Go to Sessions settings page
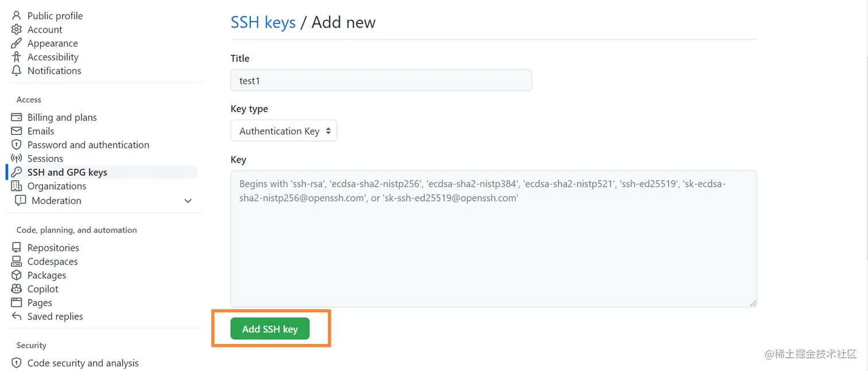Viewport: 868px width, 371px height. click(45, 159)
